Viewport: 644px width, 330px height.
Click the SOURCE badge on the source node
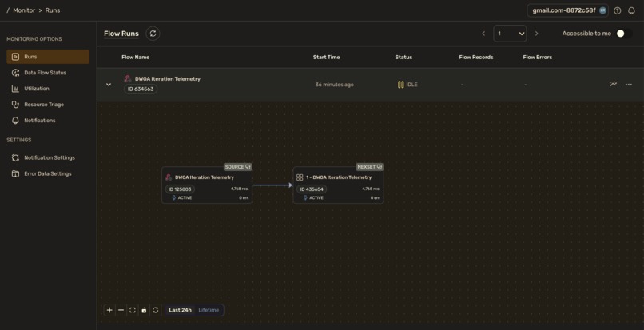pos(237,167)
